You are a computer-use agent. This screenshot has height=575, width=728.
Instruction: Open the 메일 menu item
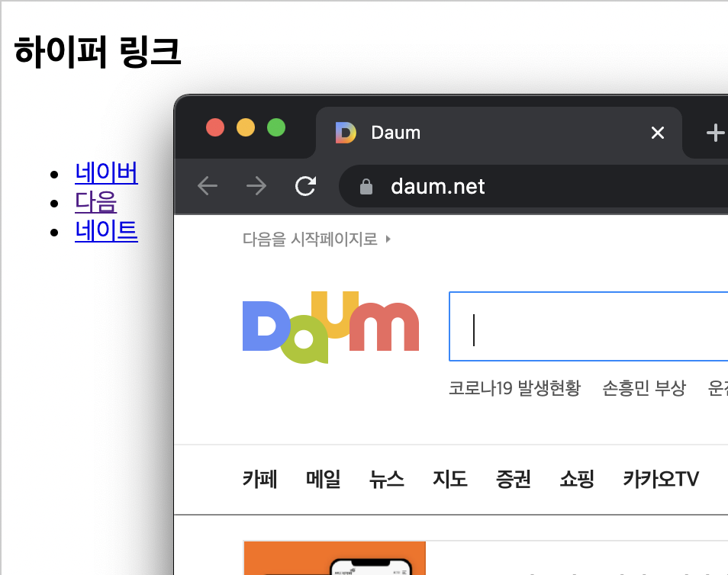pos(323,479)
